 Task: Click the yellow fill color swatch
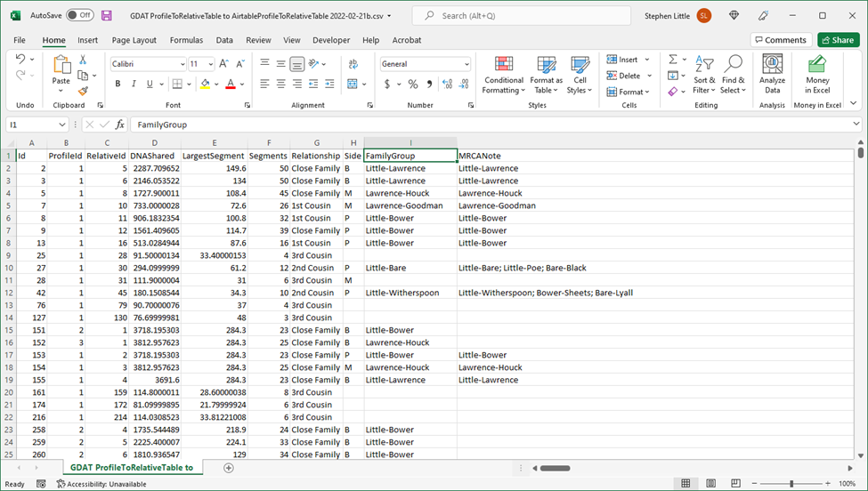point(204,84)
